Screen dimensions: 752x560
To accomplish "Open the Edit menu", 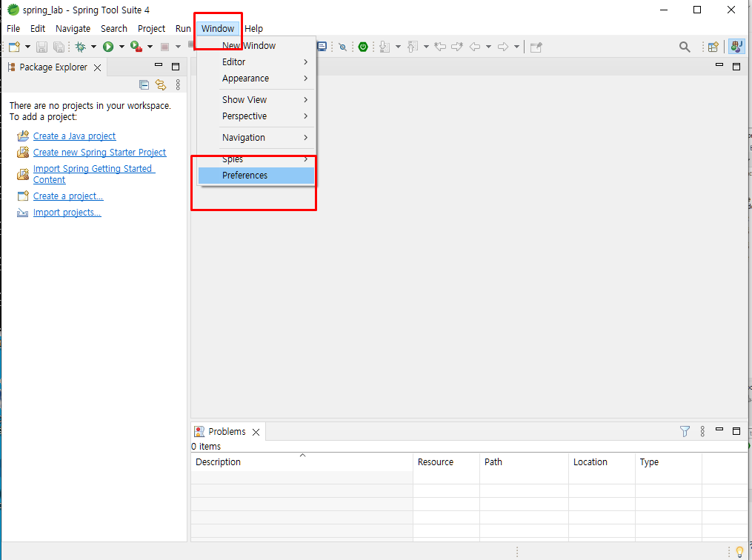I will (38, 28).
